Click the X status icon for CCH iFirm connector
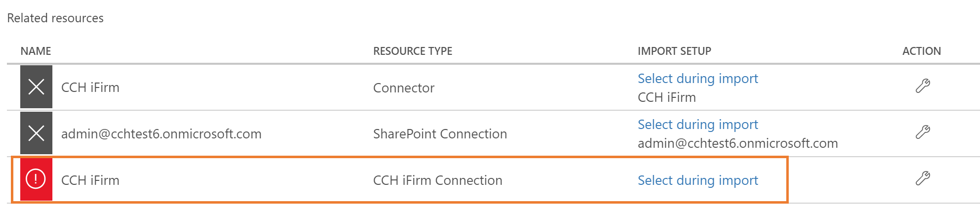Viewport: 980px width, 215px height. pos(36,87)
